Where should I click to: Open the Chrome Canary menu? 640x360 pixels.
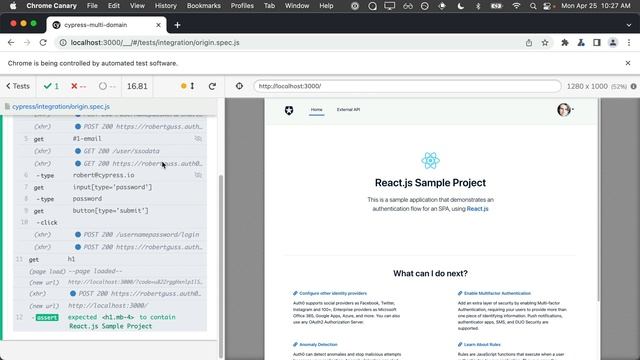pos(51,6)
